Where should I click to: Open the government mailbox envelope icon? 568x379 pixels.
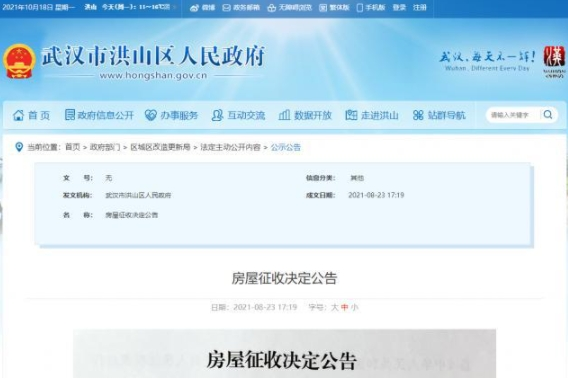[226, 8]
